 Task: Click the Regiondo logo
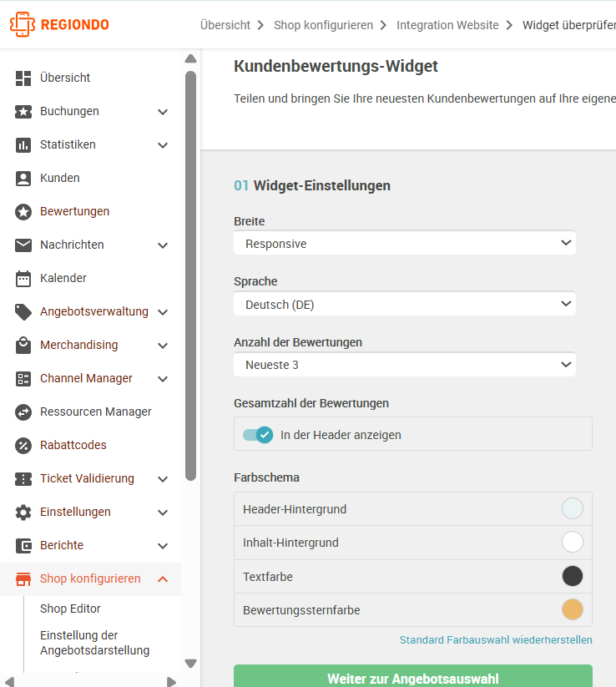(59, 24)
